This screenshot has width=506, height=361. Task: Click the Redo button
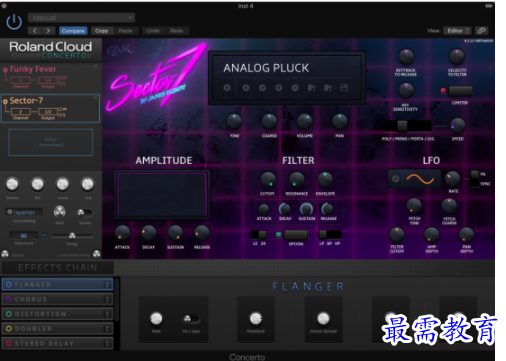click(x=177, y=31)
